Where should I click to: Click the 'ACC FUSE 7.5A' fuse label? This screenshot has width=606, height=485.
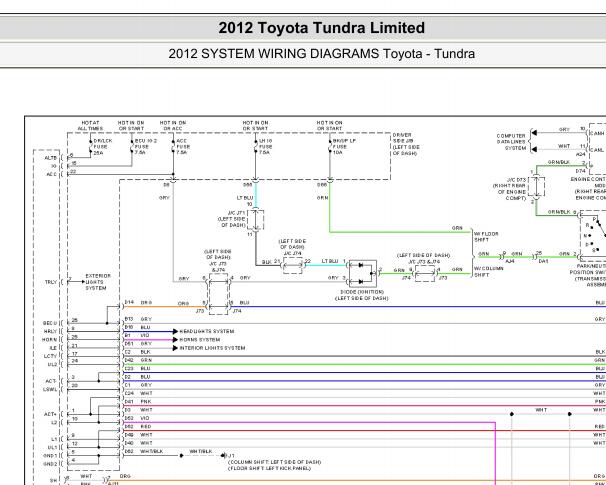(x=183, y=147)
